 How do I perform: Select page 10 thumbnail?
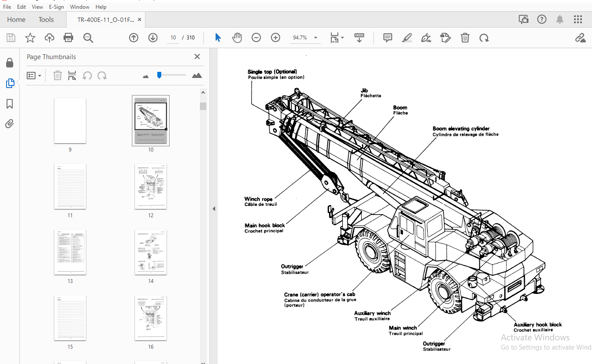point(151,120)
